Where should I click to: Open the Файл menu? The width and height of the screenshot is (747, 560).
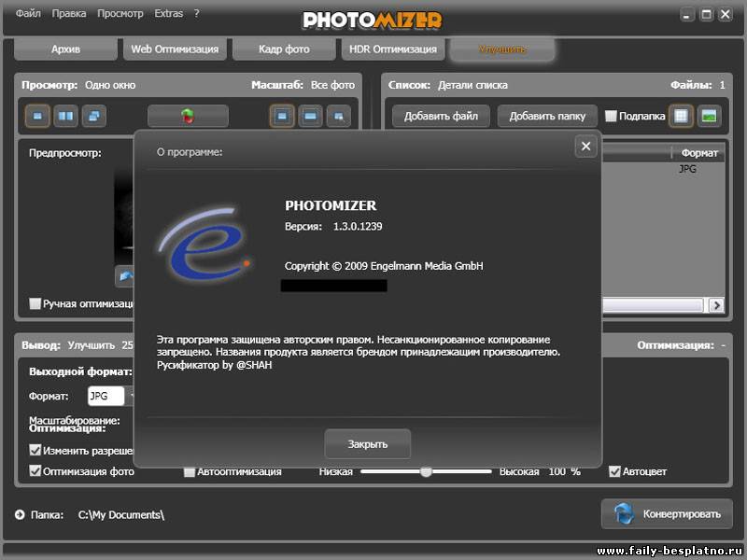click(28, 13)
